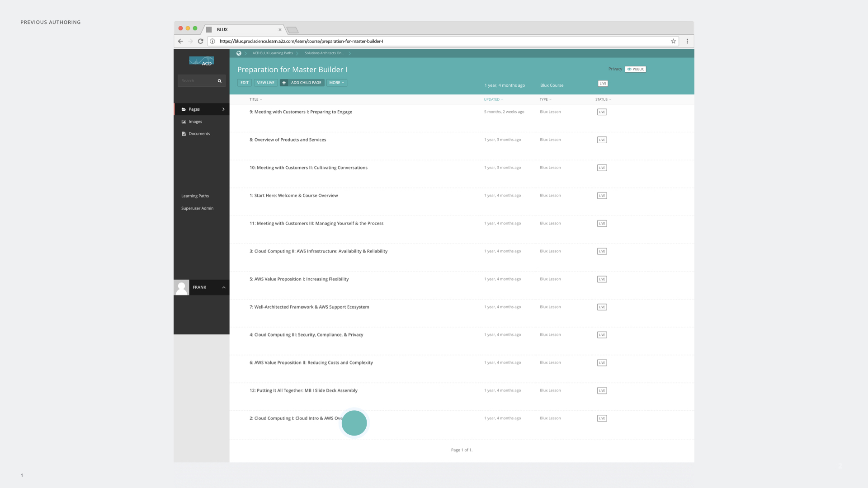Select the Documents menu item
868x488 pixels.
tap(202, 134)
